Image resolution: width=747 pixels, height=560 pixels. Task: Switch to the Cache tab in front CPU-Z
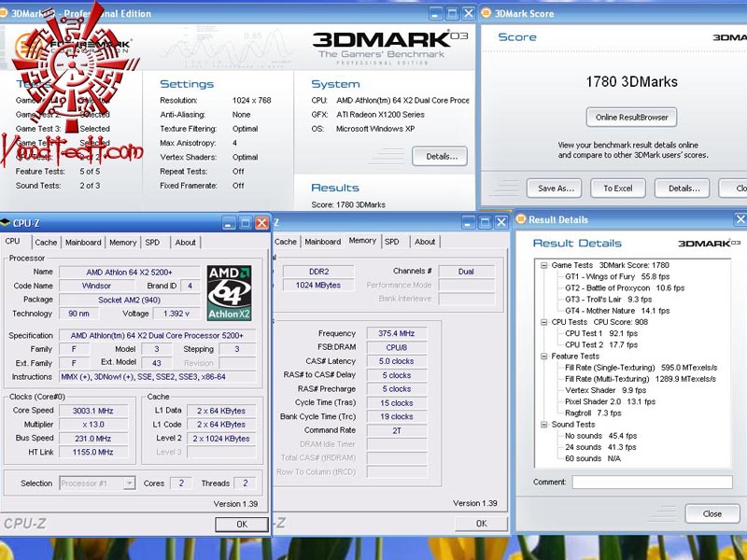coord(46,243)
